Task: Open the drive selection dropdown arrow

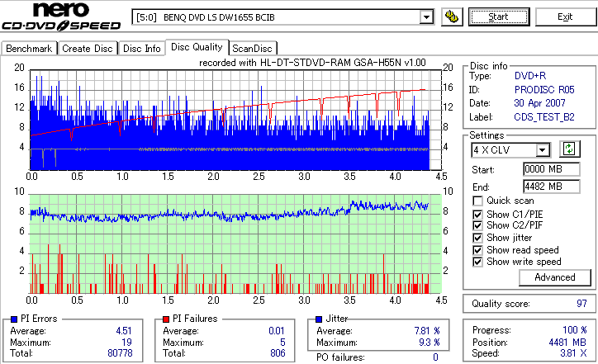Action: [426, 17]
